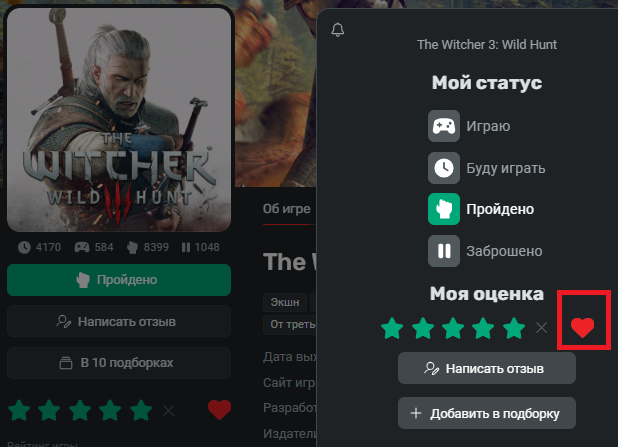Select the Буду играть clock icon
618x447 pixels.
[444, 168]
